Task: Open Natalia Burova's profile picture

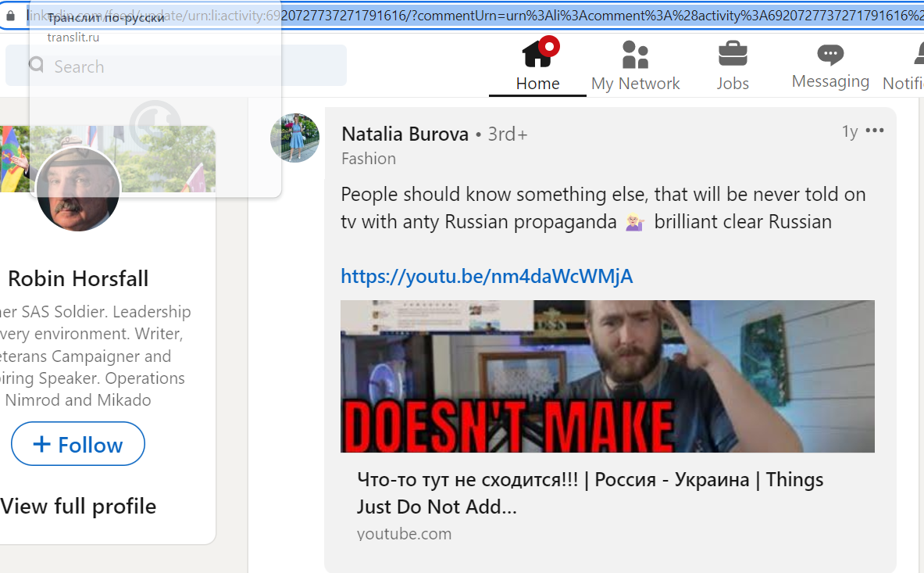Action: click(x=294, y=138)
